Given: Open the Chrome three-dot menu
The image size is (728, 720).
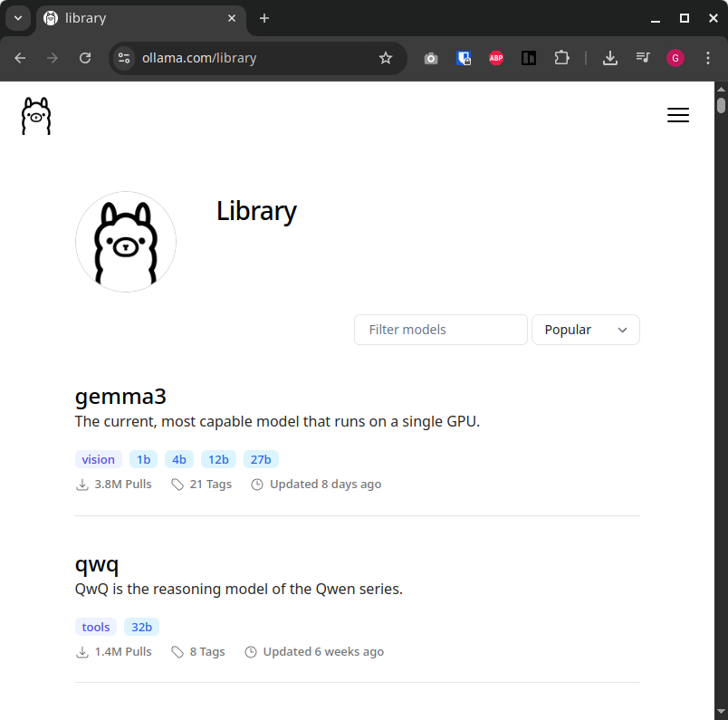Looking at the screenshot, I should [708, 57].
